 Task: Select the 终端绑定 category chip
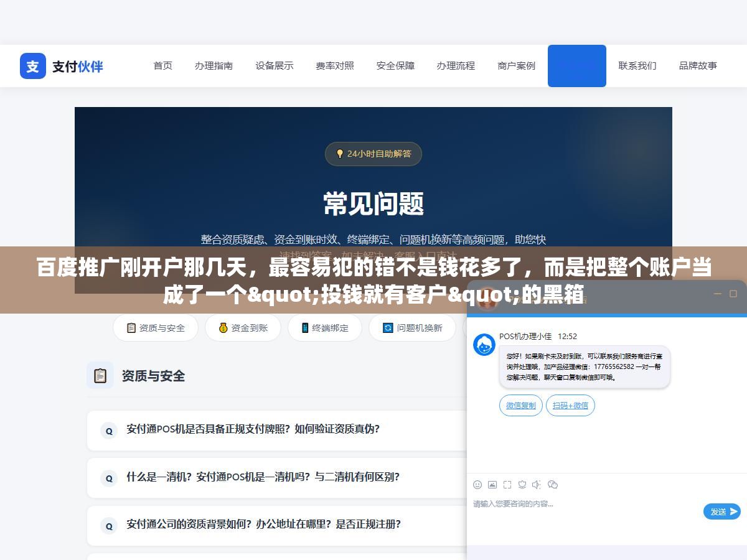click(x=324, y=328)
